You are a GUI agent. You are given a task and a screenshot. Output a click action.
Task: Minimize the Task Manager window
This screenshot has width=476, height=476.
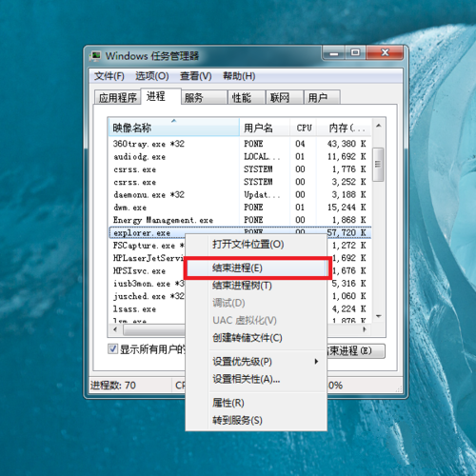[333, 53]
